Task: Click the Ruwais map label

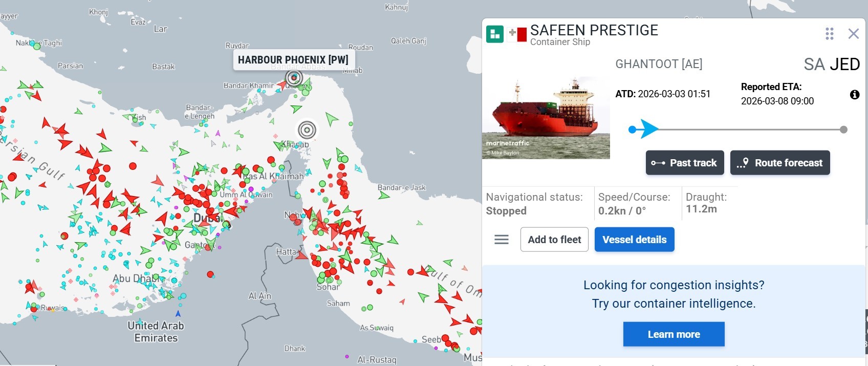Action: pos(53,308)
